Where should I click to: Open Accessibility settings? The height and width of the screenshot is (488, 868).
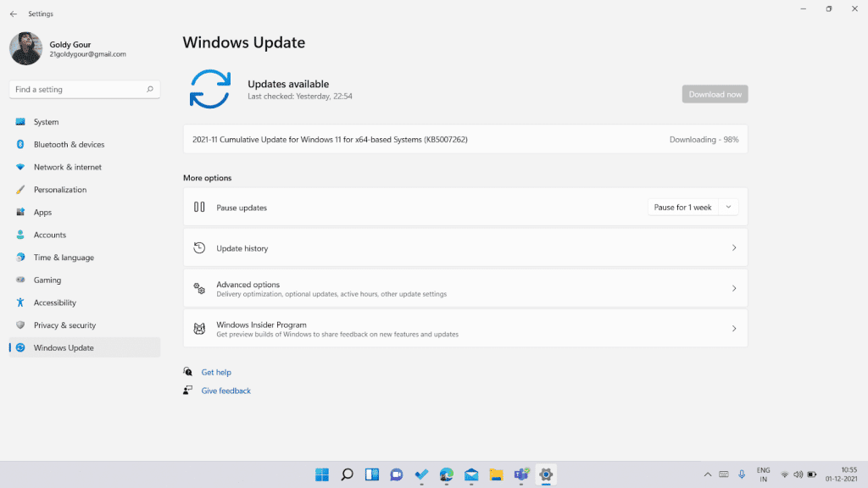(x=85, y=302)
